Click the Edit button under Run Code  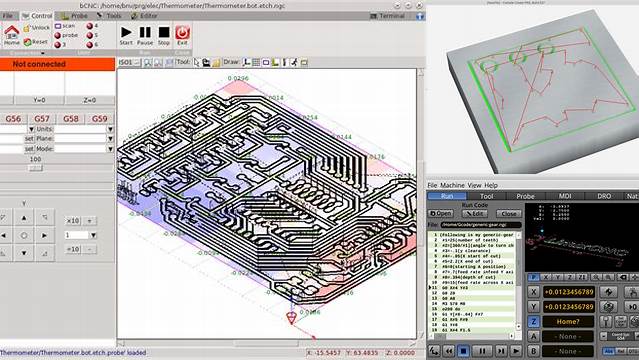[x=474, y=213]
